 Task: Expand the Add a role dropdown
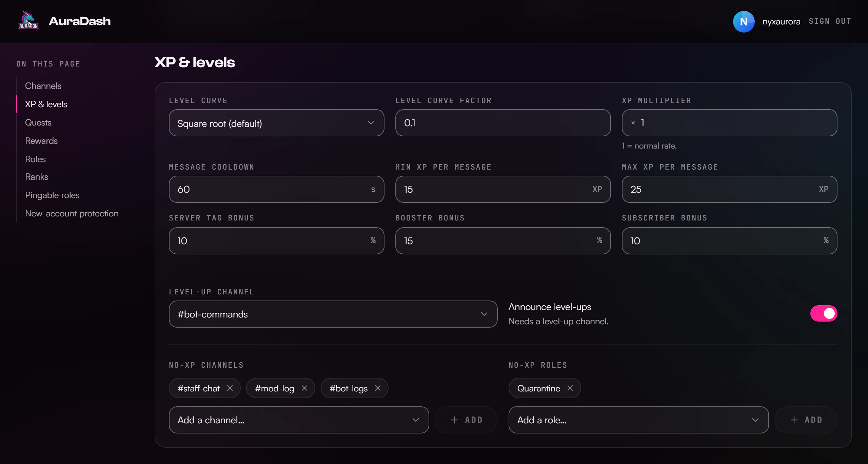638,420
